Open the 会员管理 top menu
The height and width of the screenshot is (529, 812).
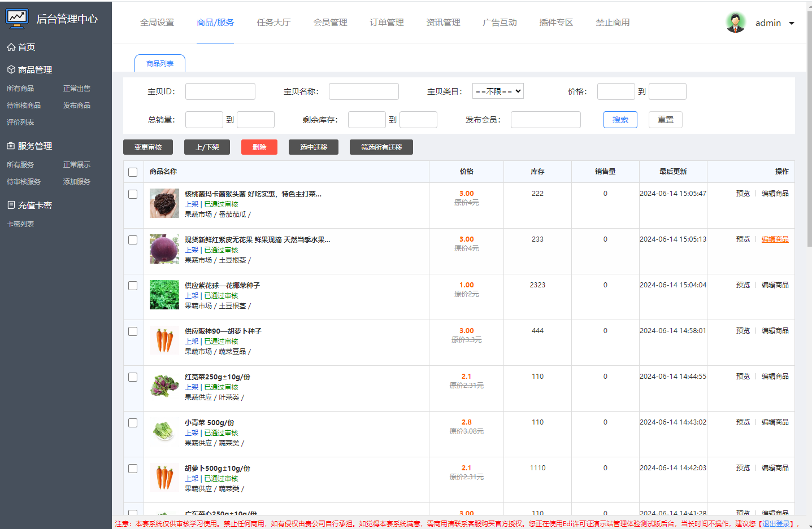click(330, 23)
